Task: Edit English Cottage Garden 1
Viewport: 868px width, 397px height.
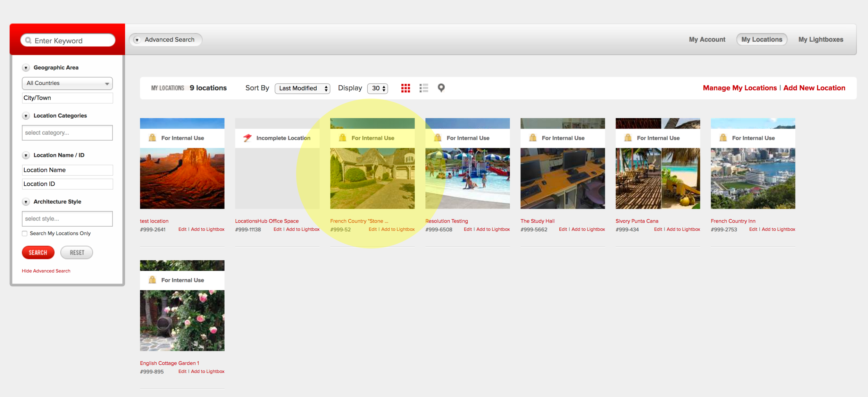Action: (x=182, y=371)
